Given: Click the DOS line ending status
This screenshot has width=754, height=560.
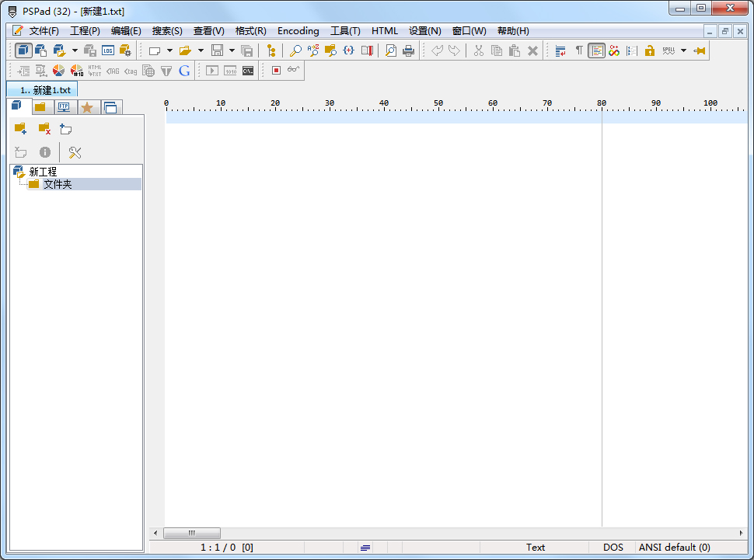Looking at the screenshot, I should [x=613, y=547].
